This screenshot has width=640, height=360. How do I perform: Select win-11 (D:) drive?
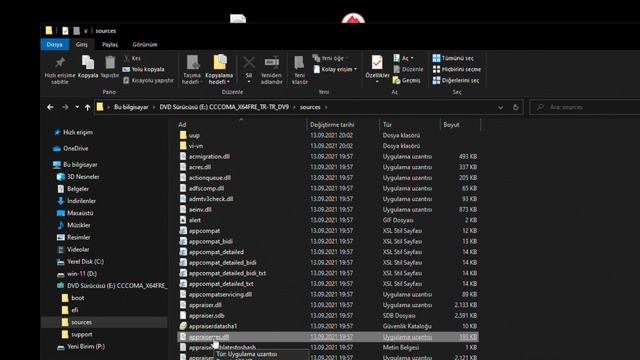(x=77, y=274)
